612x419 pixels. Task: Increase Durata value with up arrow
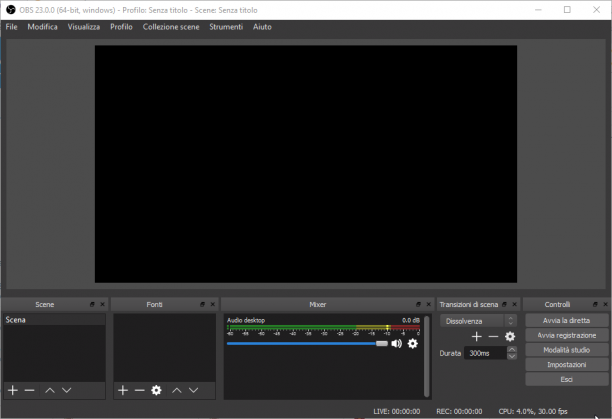[x=512, y=350]
